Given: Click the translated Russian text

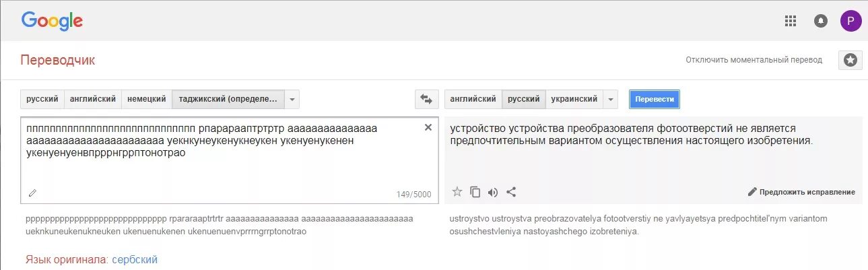Looking at the screenshot, I should coord(632,135).
